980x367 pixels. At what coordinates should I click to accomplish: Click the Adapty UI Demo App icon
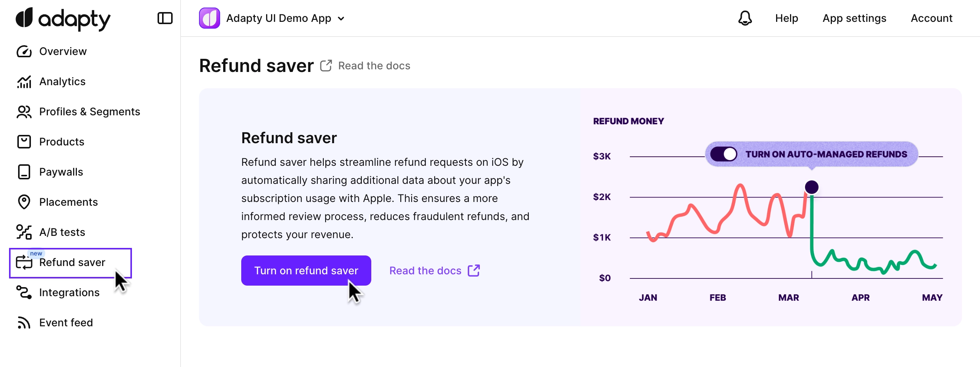209,18
